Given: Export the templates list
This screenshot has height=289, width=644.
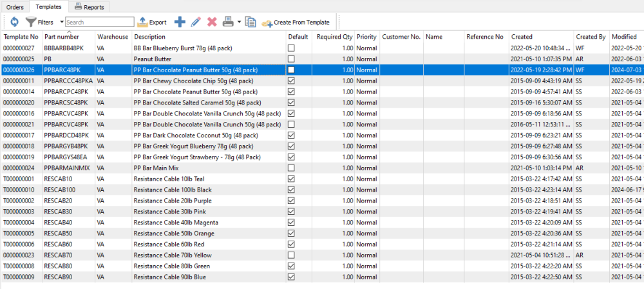Looking at the screenshot, I should point(151,22).
